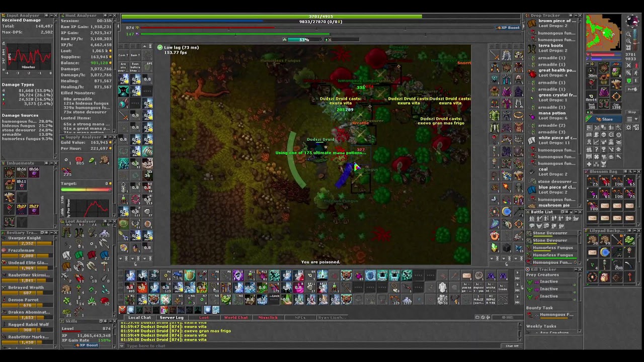Click the sword action slot in side bar
Image resolution: width=644 pixels, height=362 pixels.
click(123, 116)
